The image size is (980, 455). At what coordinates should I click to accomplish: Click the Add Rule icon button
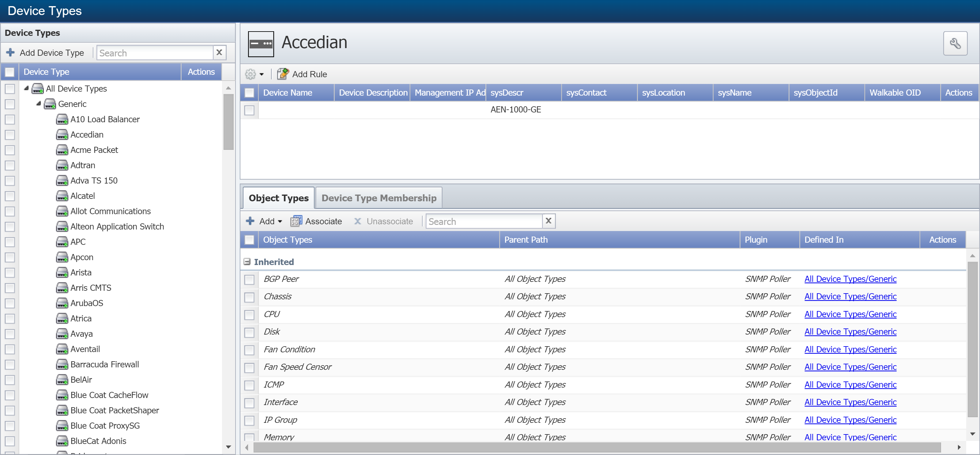(282, 74)
